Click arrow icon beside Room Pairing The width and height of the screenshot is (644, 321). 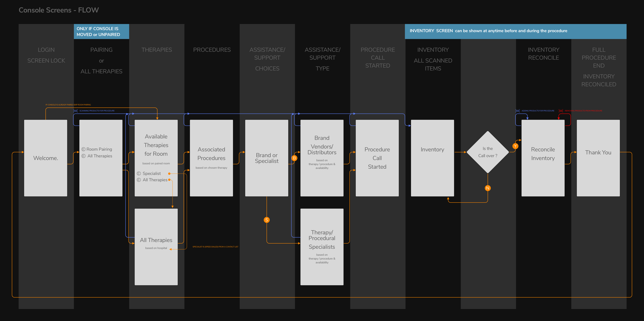click(x=84, y=149)
